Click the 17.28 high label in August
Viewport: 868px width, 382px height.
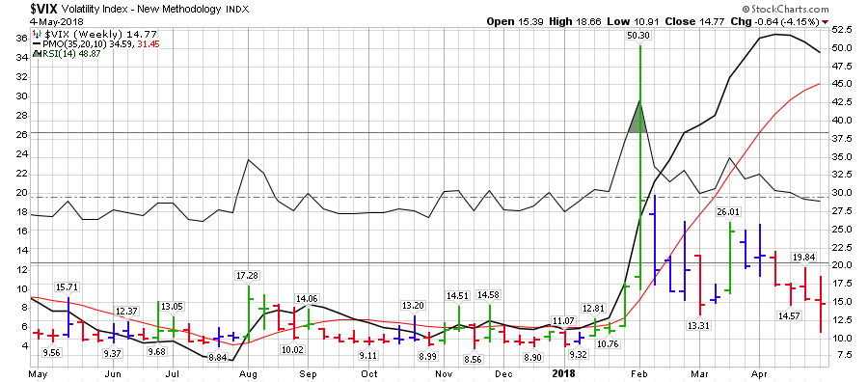tap(249, 275)
